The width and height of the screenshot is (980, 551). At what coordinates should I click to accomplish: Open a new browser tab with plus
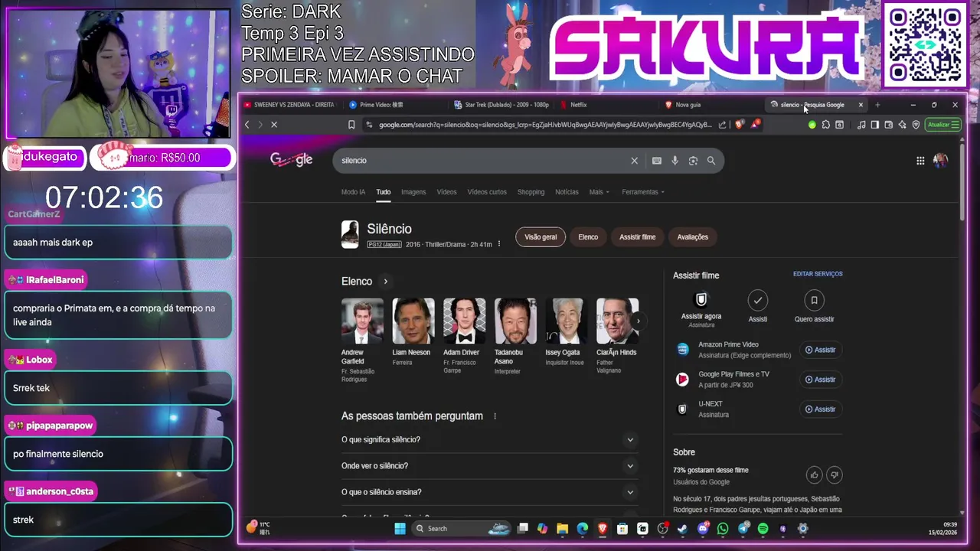click(877, 105)
